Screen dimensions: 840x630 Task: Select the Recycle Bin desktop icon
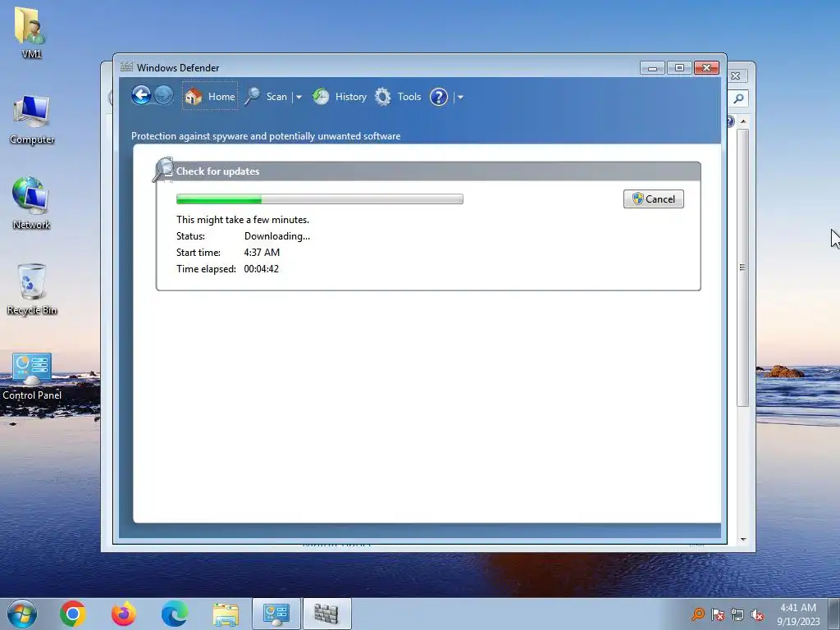tap(32, 290)
